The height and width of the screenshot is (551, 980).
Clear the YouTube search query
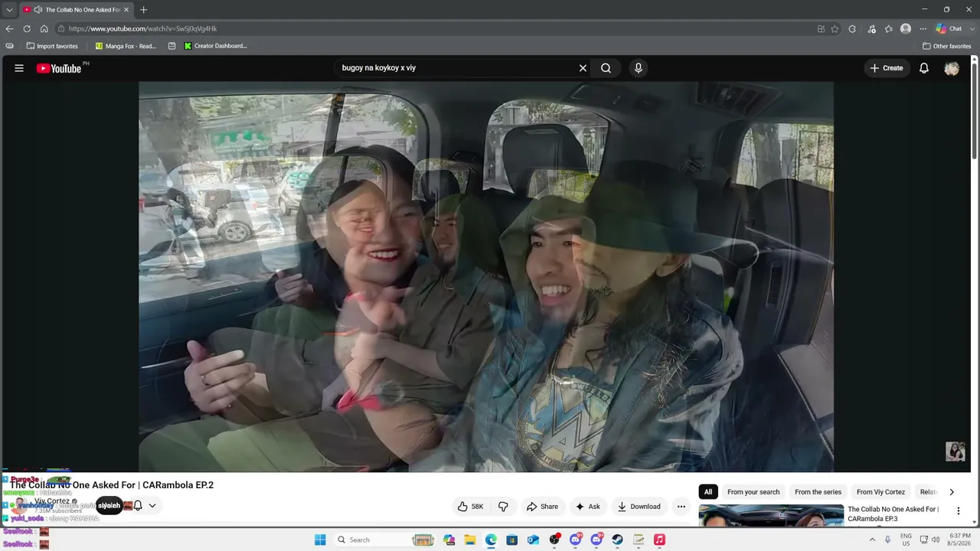[583, 68]
